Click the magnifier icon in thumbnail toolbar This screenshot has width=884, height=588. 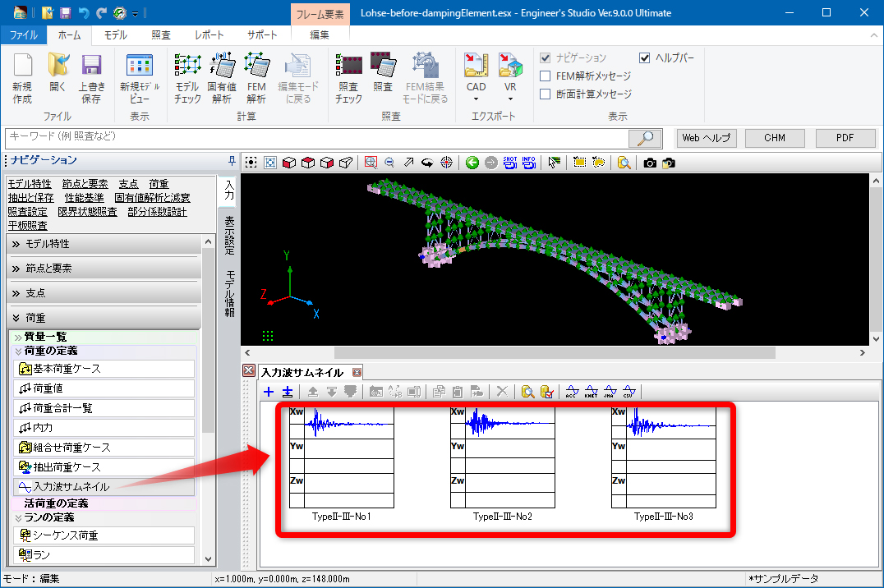pos(527,392)
